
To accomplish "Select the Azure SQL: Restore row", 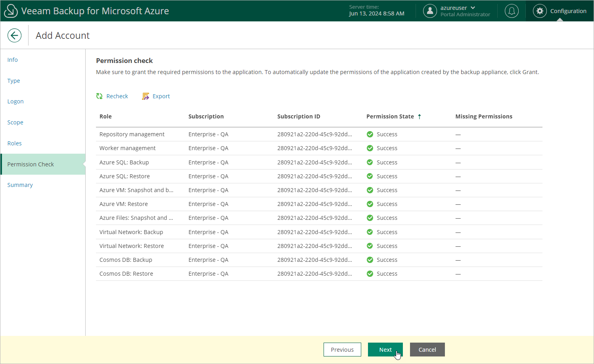I will [x=125, y=176].
